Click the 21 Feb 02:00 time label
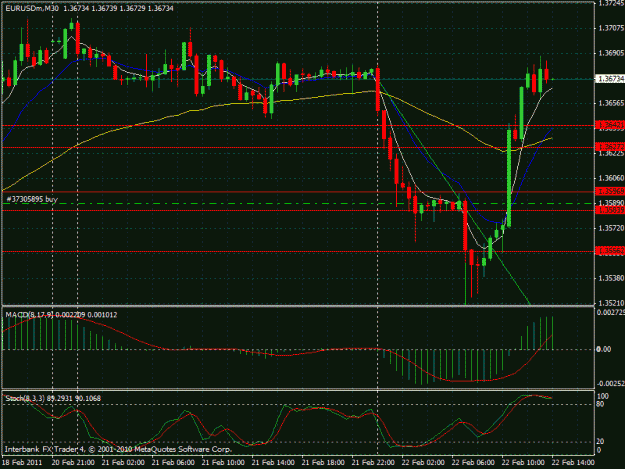The width and height of the screenshot is (625, 469). pyautogui.click(x=123, y=463)
